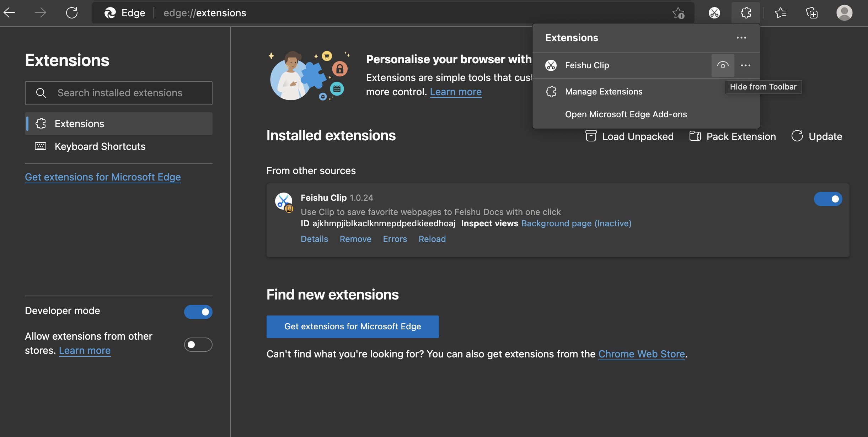868x437 pixels.
Task: Open the Collections icon
Action: tap(812, 13)
